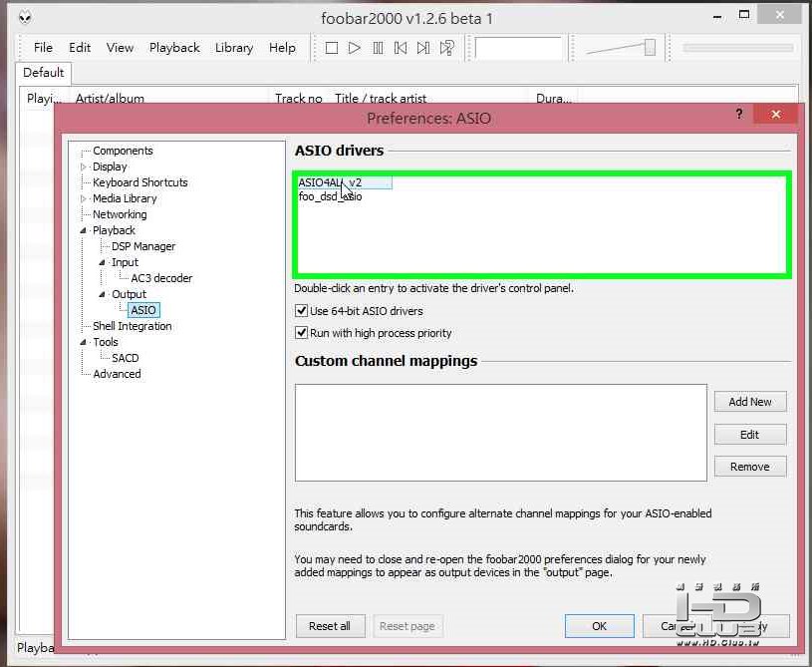The width and height of the screenshot is (812, 667).
Task: Select Display in the preferences tree
Action: click(110, 167)
